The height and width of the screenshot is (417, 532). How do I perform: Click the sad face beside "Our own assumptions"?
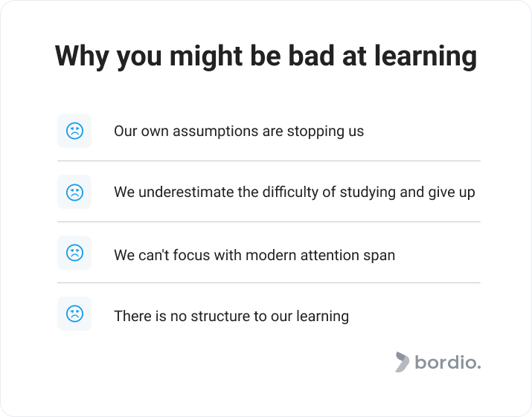74,131
